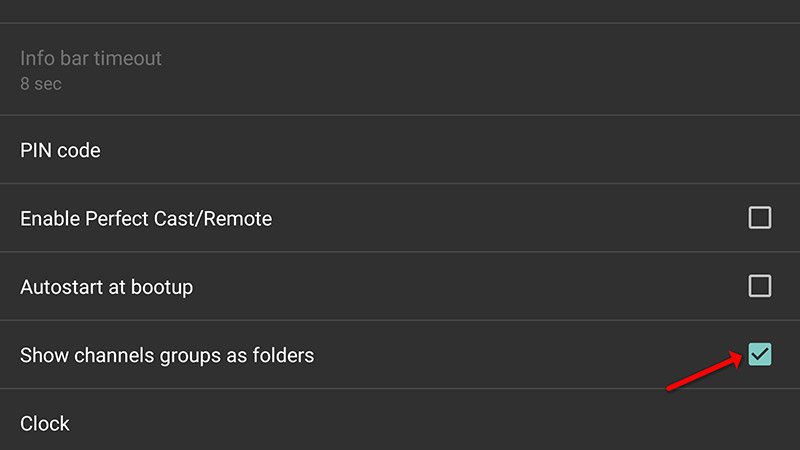Viewport: 800px width, 450px height.
Task: Check the Autostart at bootup box
Action: (x=760, y=287)
